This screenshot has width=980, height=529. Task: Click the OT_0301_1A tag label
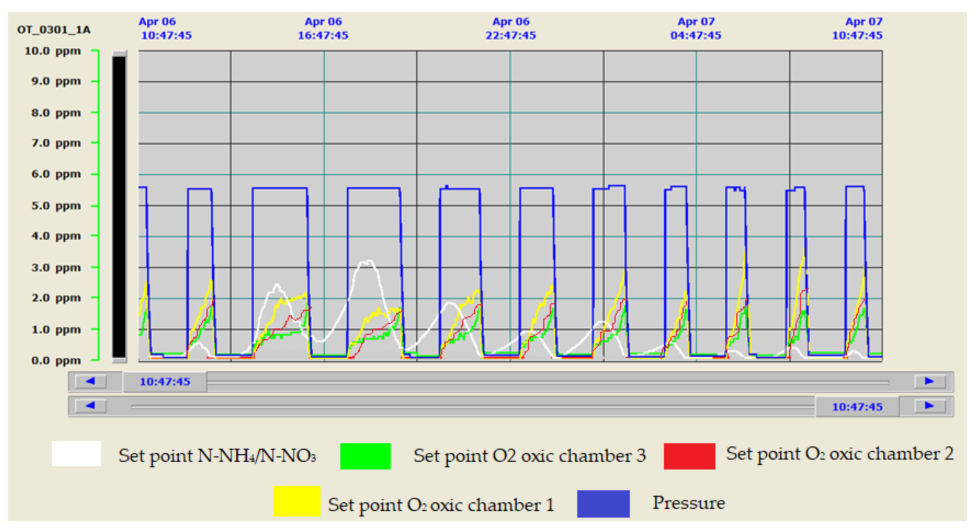(x=54, y=30)
